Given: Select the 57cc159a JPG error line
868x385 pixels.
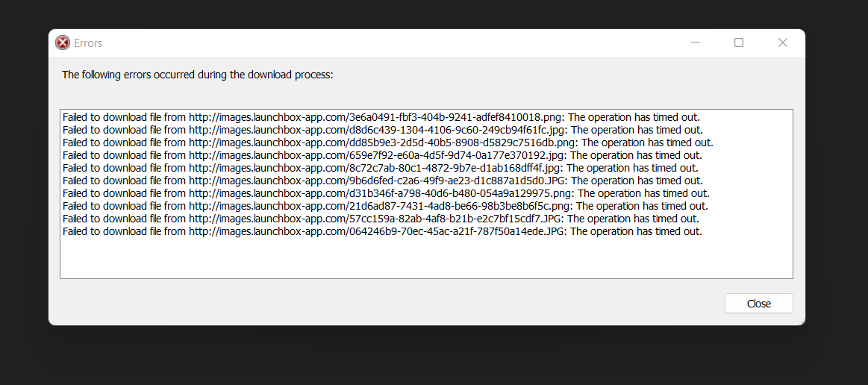Looking at the screenshot, I should (x=381, y=219).
